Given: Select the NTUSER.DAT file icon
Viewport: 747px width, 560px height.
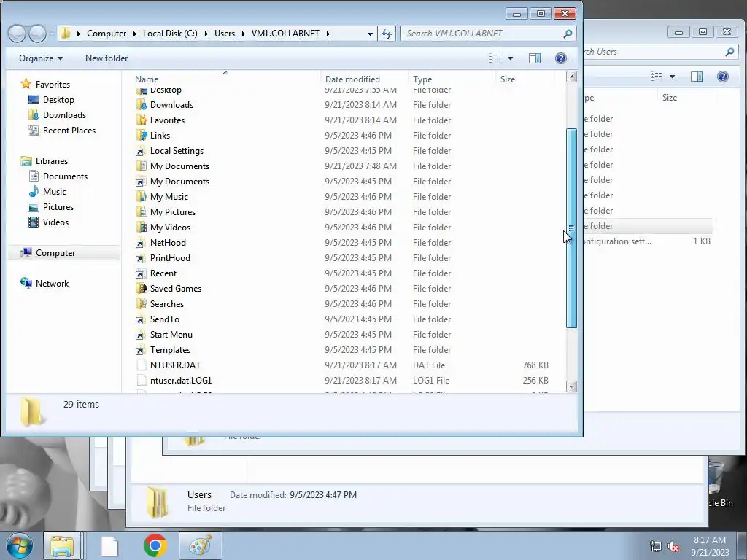Looking at the screenshot, I should point(141,365).
